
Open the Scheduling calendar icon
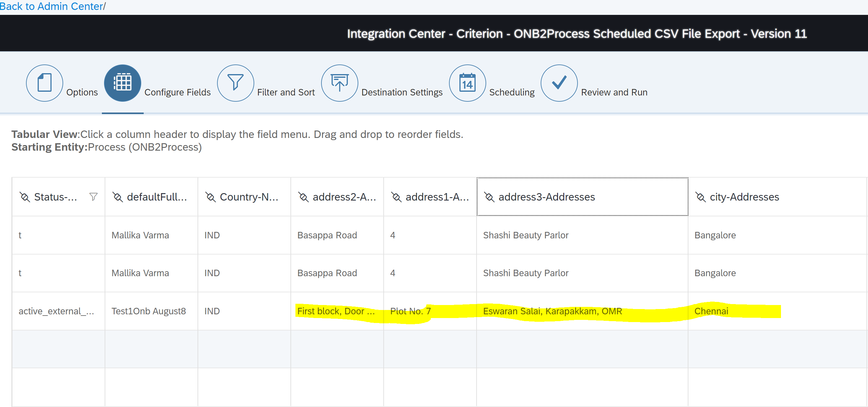468,83
